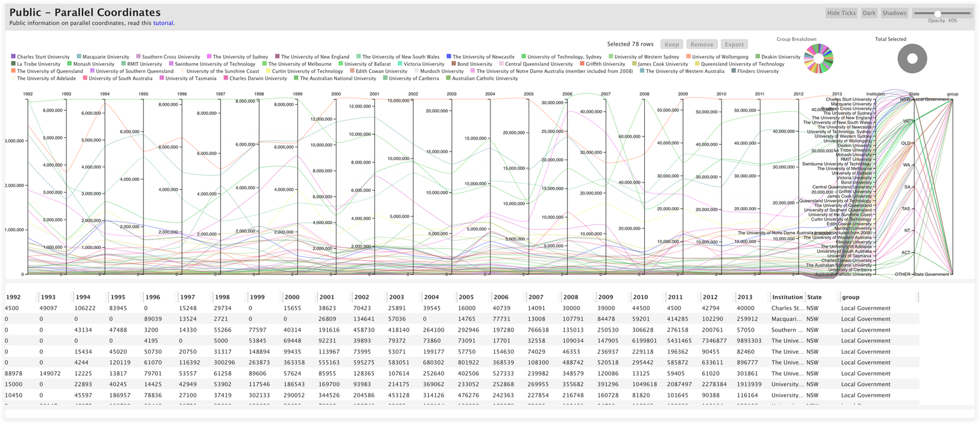Toggle the Dark theme button

[869, 13]
